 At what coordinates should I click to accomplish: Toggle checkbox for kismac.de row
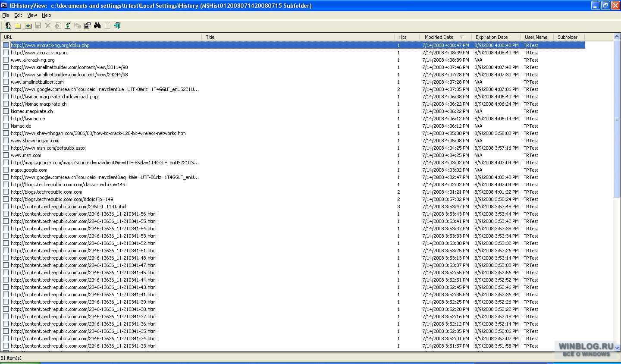(x=6, y=126)
